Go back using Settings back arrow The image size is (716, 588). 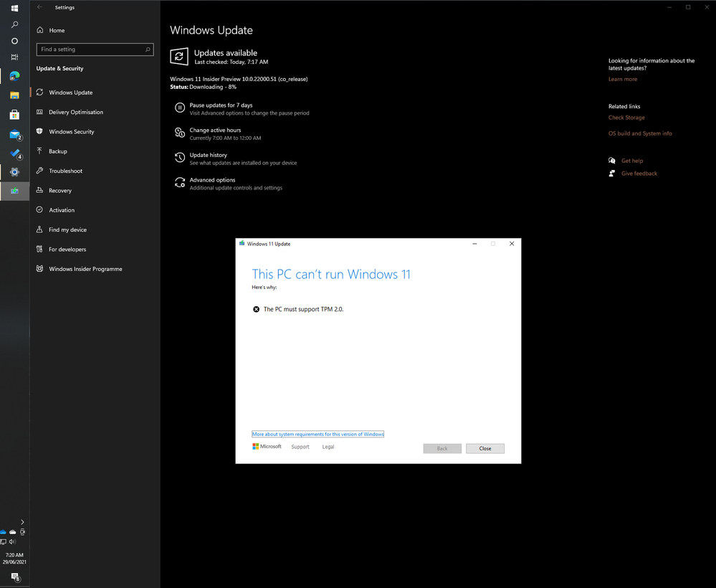tap(39, 7)
